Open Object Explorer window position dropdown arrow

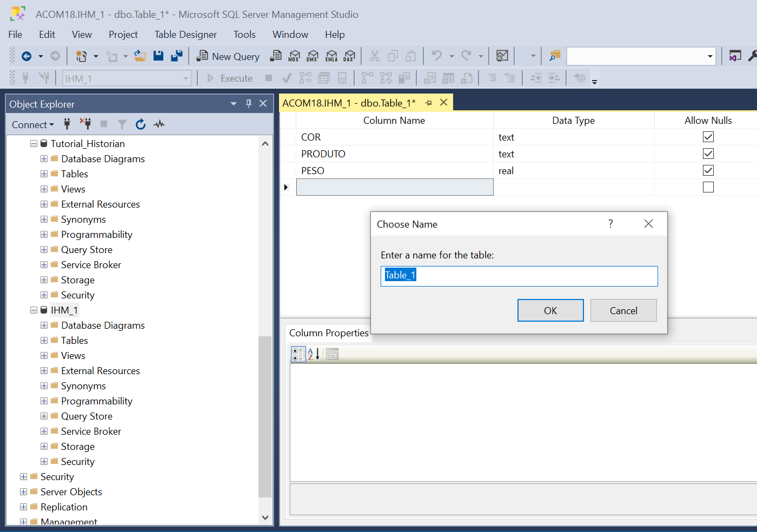pyautogui.click(x=234, y=103)
